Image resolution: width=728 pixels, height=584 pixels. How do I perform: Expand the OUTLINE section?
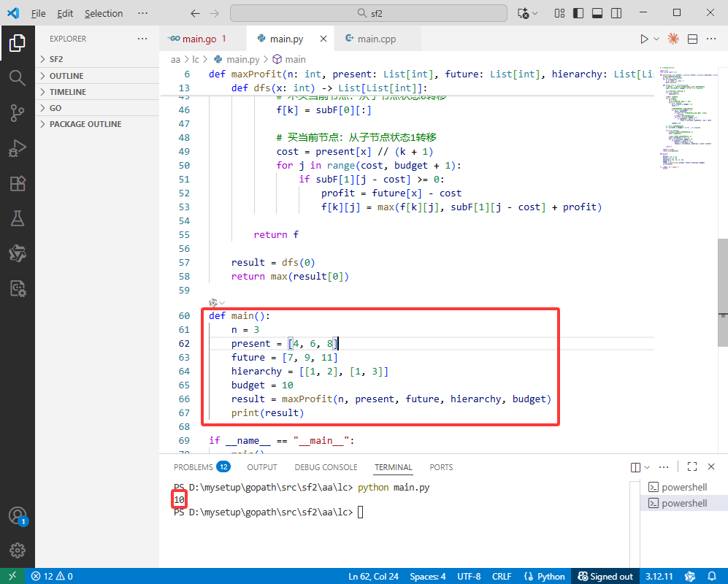point(97,76)
